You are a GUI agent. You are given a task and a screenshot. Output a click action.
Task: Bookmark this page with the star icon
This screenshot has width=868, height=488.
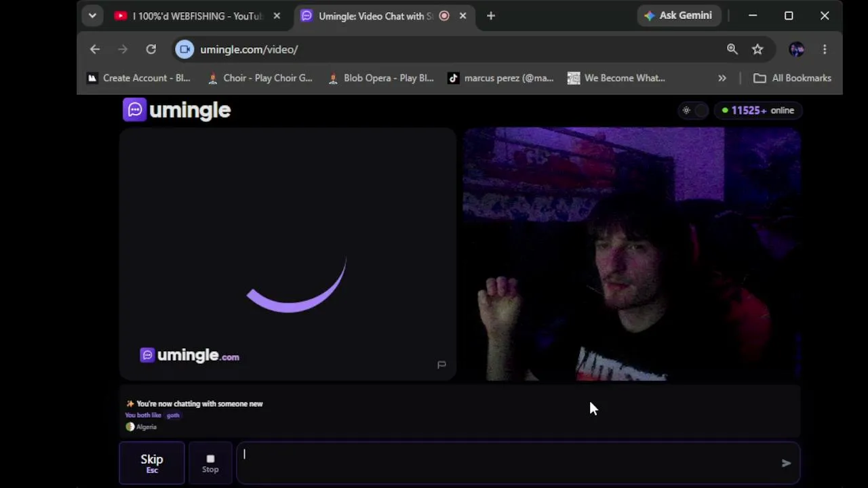click(757, 49)
